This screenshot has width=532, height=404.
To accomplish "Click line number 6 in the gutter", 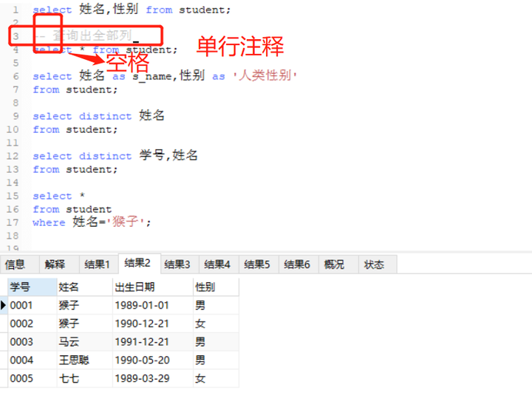I will tap(16, 76).
